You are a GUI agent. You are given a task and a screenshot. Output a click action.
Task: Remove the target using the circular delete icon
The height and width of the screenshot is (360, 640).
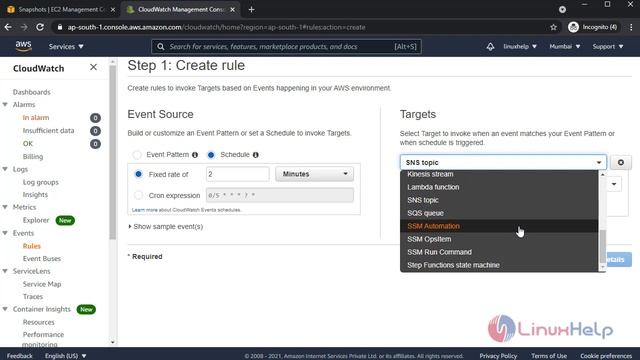[620, 162]
